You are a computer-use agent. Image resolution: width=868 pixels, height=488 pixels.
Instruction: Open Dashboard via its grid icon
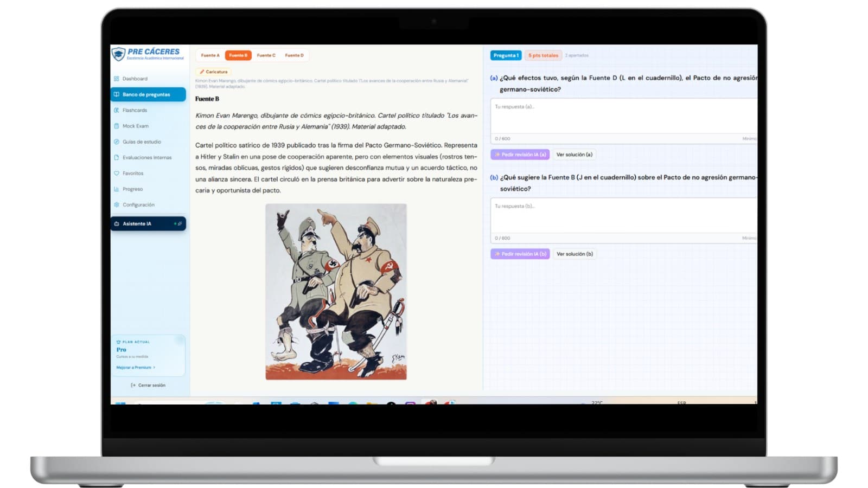tap(117, 79)
